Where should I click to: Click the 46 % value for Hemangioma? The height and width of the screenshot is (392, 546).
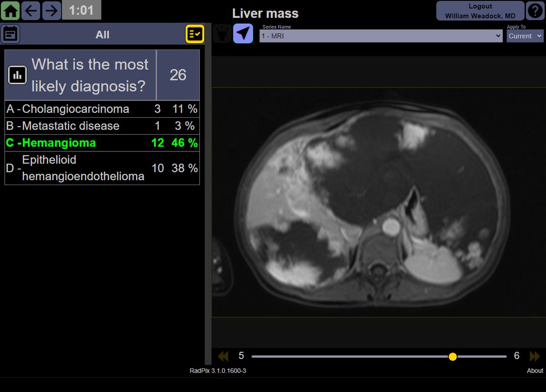click(x=184, y=143)
